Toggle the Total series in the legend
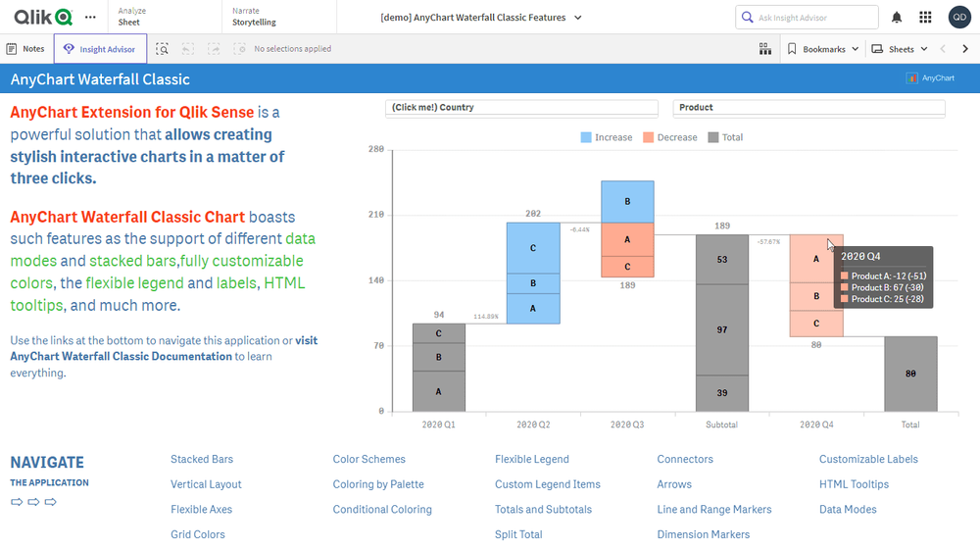This screenshot has height=551, width=980. tap(725, 138)
